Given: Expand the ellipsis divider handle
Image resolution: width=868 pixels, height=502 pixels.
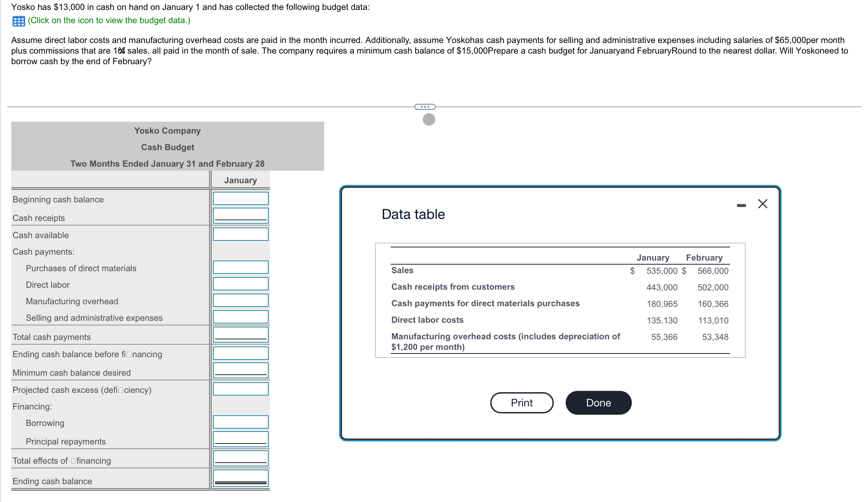Looking at the screenshot, I should (x=425, y=107).
